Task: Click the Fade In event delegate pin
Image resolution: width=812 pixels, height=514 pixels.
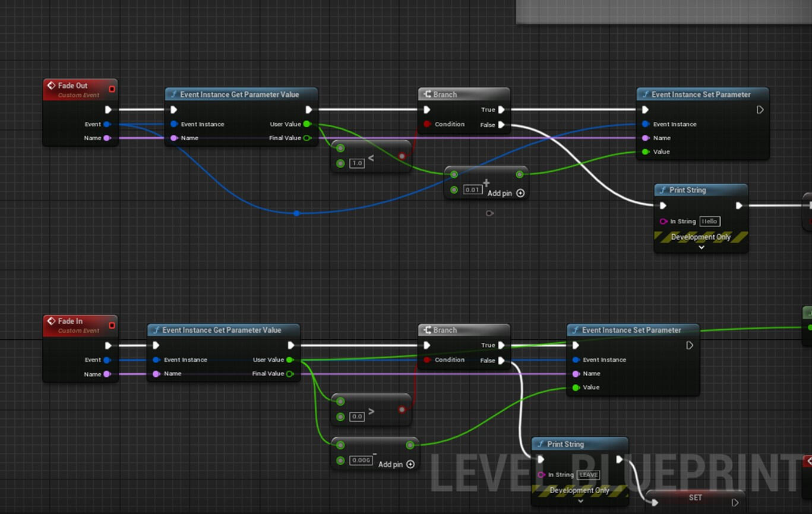Action: click(x=112, y=325)
